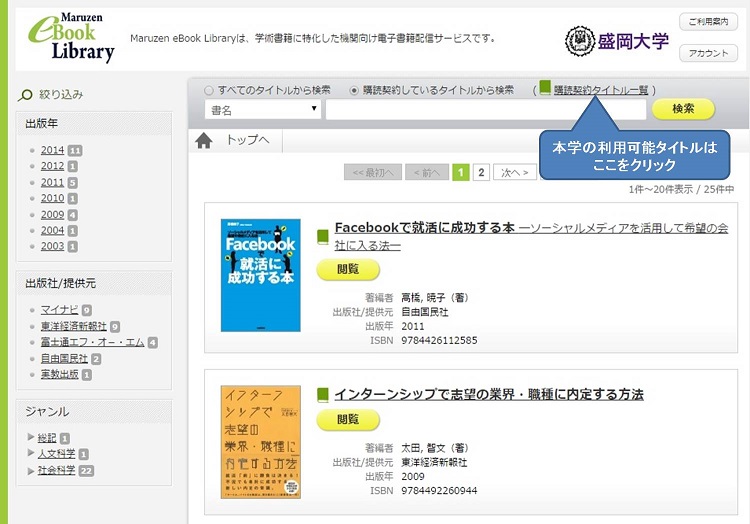Filter by publisher 自由国民社 in the sidebar

coord(64,359)
